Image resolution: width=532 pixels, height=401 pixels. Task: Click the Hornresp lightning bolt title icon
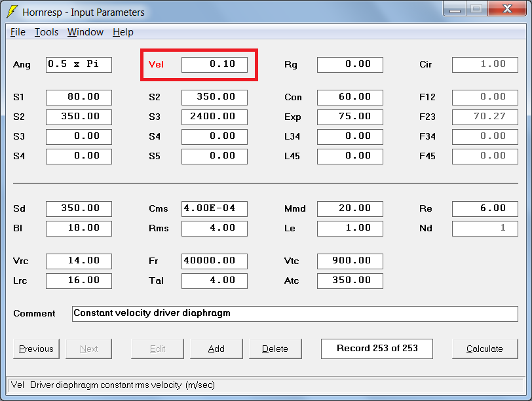(x=12, y=12)
